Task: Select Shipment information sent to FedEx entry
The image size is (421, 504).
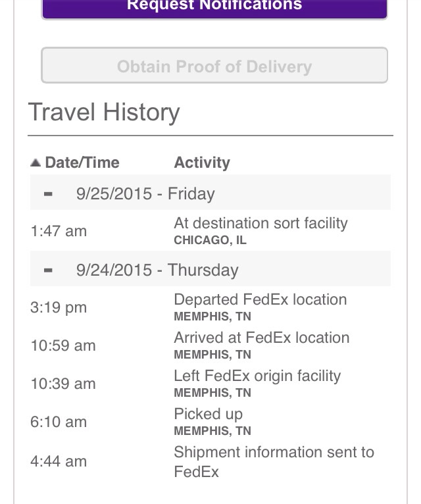Action: [x=274, y=462]
